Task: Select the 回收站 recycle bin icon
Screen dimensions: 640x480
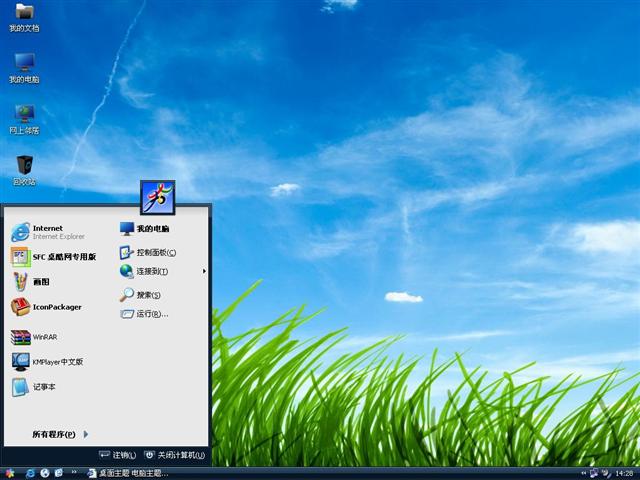Action: [x=24, y=171]
